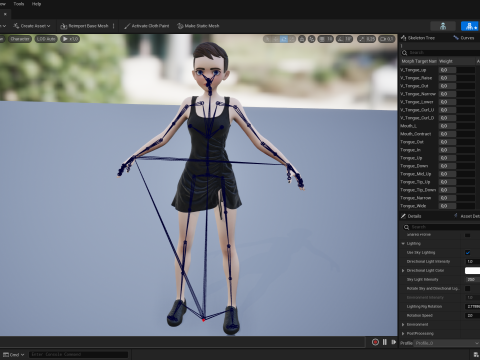The height and width of the screenshot is (360, 480).
Task: Enable Rotate Sky and Directional Lighting checkbox
Action: 468,289
